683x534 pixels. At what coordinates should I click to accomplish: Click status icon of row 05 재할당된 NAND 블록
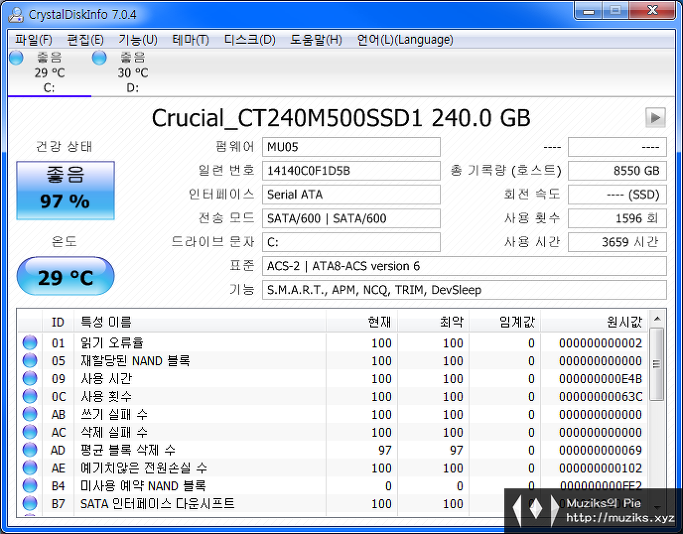[x=30, y=360]
